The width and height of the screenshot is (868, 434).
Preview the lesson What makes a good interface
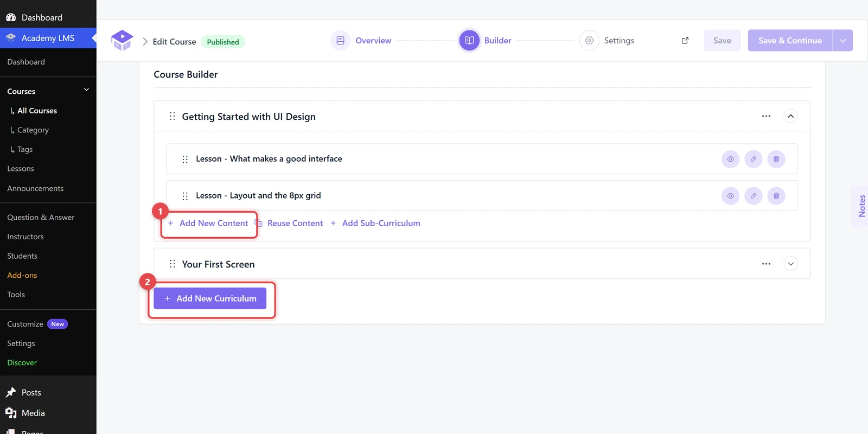click(730, 159)
